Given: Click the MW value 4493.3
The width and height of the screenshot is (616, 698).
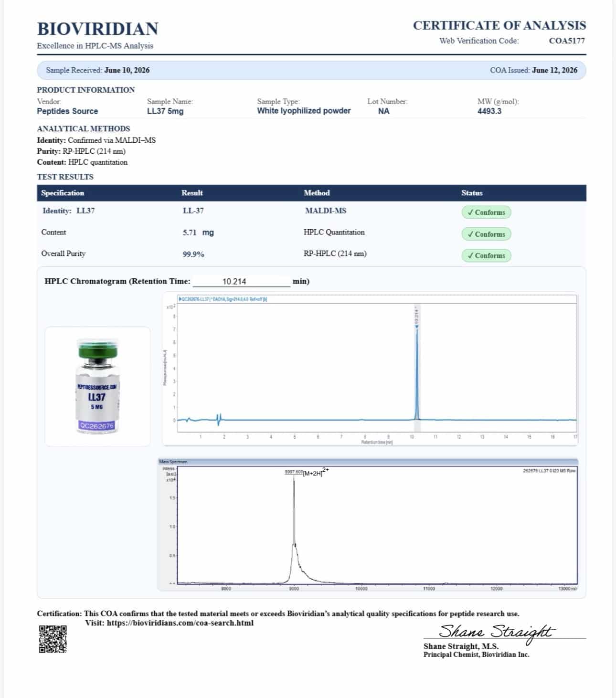Looking at the screenshot, I should click(489, 111).
